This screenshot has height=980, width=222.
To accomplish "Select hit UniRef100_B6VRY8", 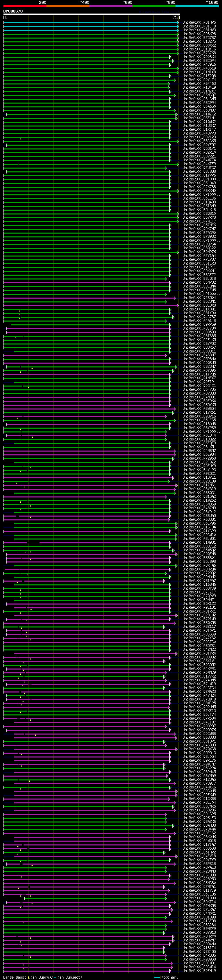I will tap(199, 218).
